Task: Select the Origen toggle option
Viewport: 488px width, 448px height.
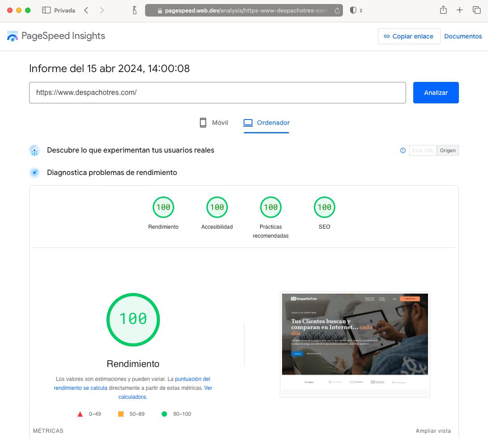Action: coord(448,150)
